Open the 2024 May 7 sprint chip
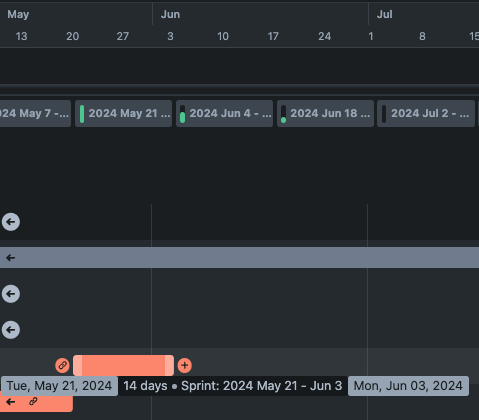This screenshot has height=420, width=479. (x=35, y=114)
